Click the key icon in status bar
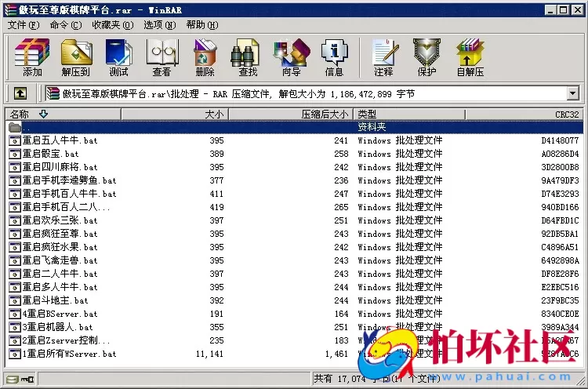Image resolution: width=588 pixels, height=389 pixels. click(x=27, y=380)
